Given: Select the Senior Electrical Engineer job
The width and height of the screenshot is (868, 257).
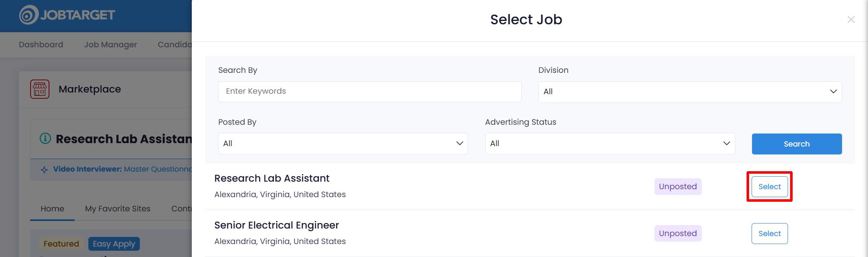Looking at the screenshot, I should (769, 234).
